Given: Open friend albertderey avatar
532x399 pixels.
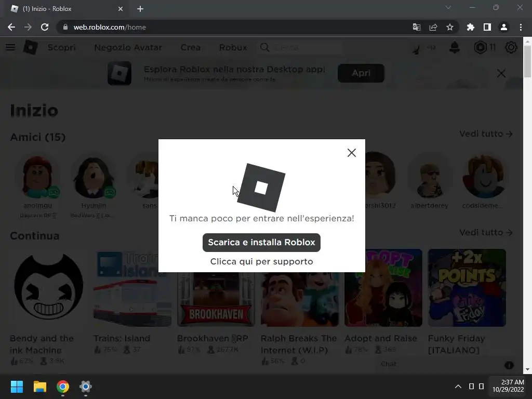Looking at the screenshot, I should (429, 177).
